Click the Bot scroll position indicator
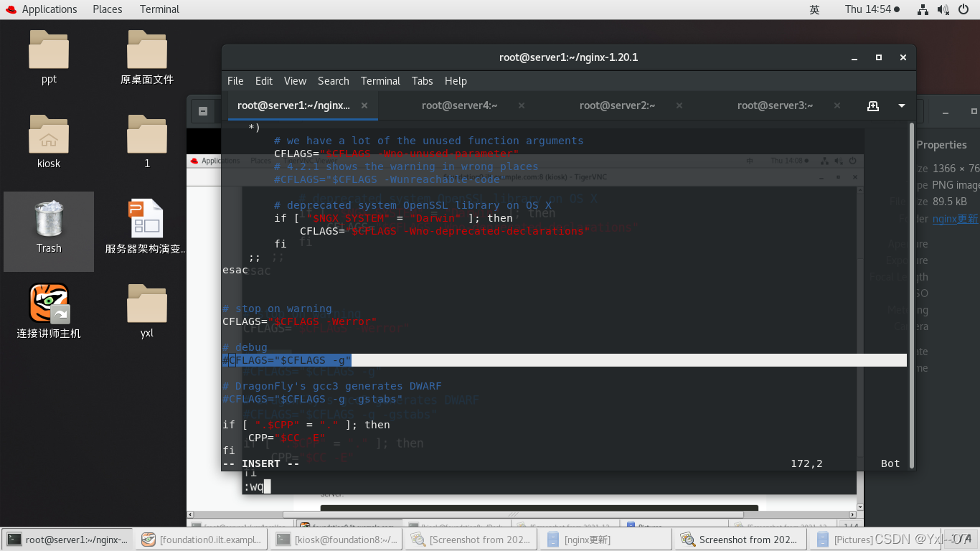 [x=890, y=463]
